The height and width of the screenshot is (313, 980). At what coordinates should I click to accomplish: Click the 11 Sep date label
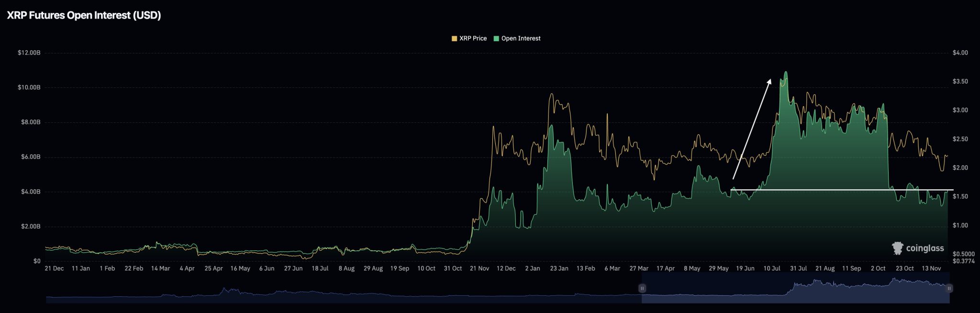(x=852, y=269)
